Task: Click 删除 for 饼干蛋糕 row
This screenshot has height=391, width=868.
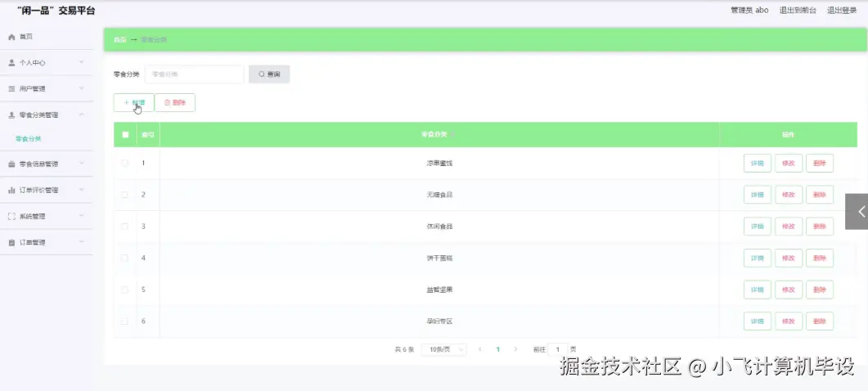Action: tap(819, 258)
